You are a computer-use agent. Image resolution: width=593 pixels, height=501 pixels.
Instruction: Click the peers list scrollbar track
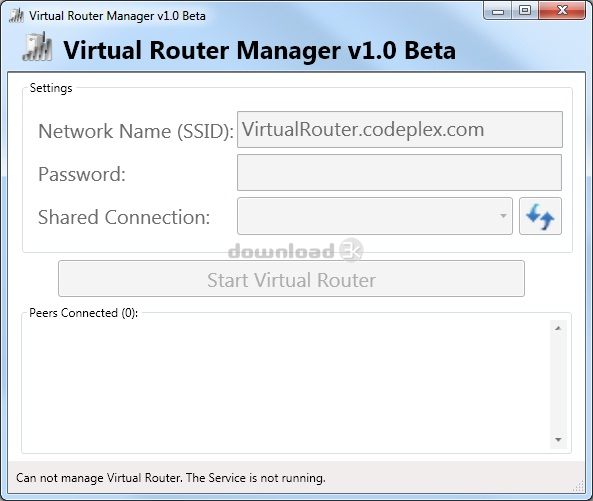[x=558, y=384]
